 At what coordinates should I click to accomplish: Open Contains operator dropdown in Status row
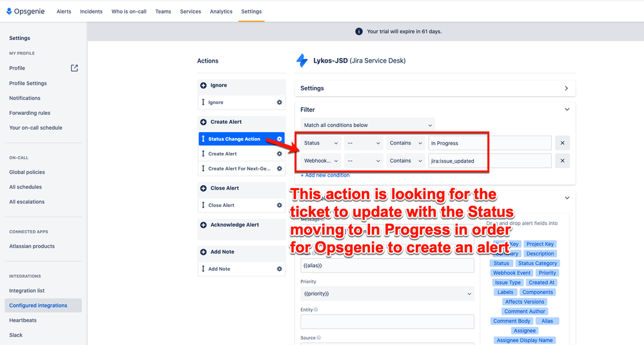(405, 143)
